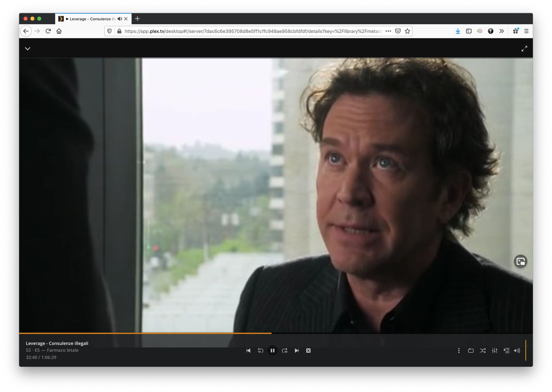This screenshot has height=392, width=552.
Task: Open the brain-shaped extension icon
Action: [480, 31]
